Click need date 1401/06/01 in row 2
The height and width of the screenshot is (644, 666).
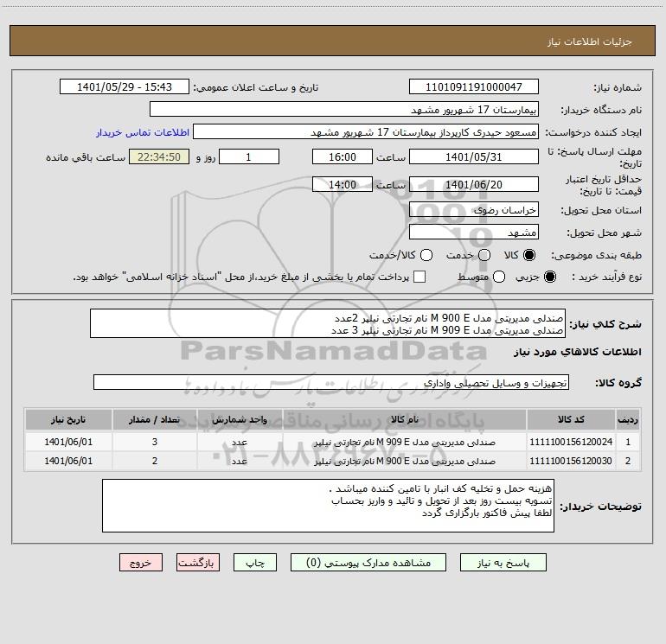[68, 461]
